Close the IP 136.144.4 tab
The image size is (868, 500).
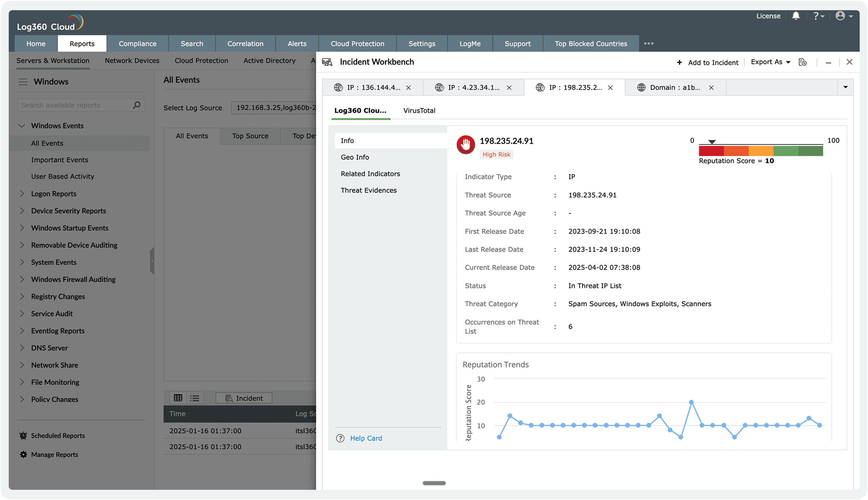tap(408, 87)
